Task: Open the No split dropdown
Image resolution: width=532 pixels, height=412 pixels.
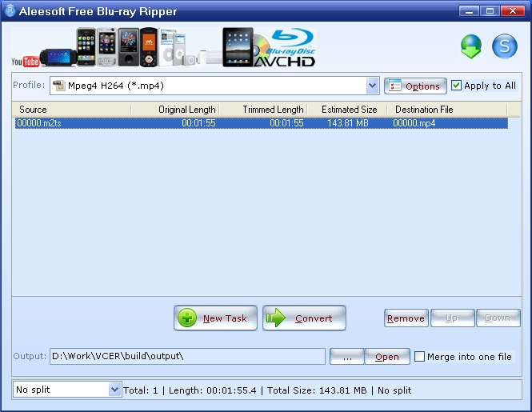Action: pyautogui.click(x=113, y=390)
